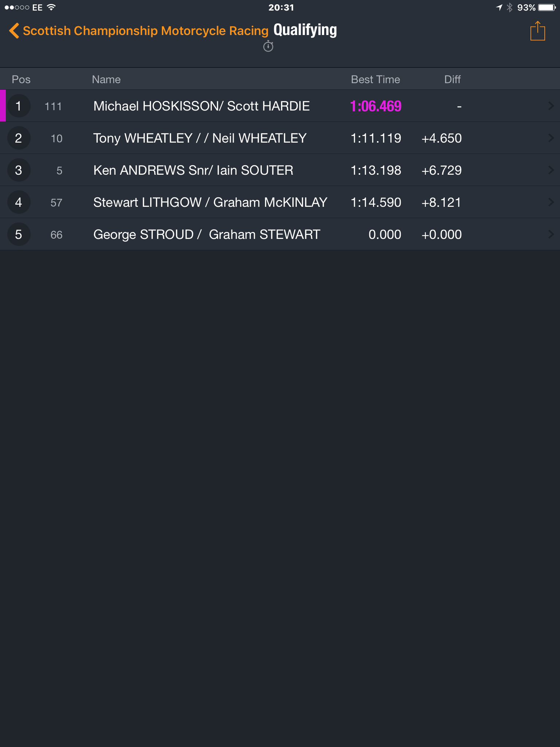560x747 pixels.
Task: Tap the orange share icon
Action: point(537,31)
